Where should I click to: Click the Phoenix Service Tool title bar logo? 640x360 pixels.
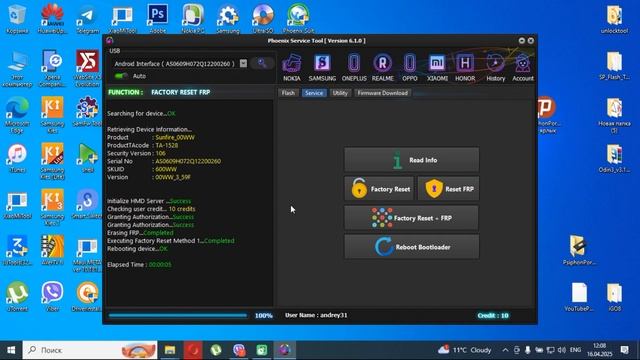109,40
